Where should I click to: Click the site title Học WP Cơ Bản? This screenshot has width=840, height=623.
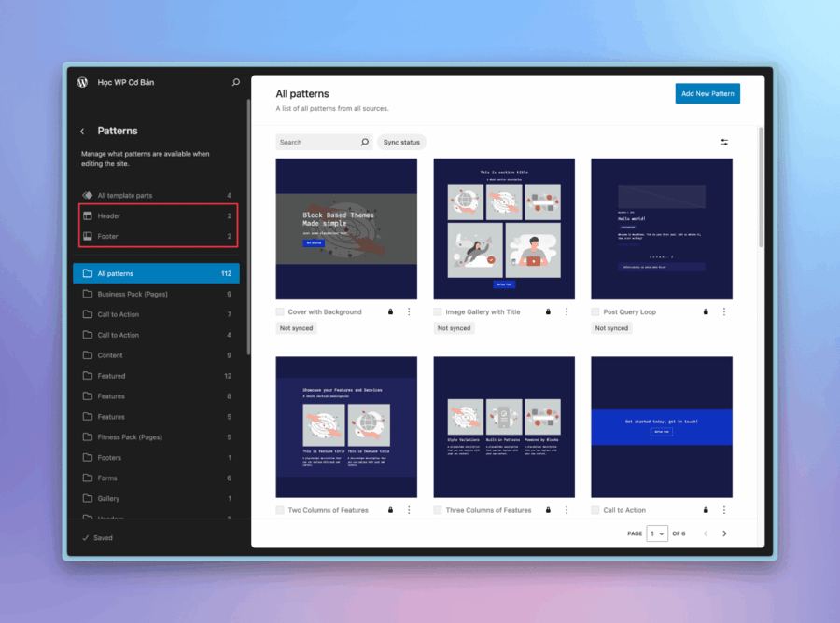pos(126,82)
